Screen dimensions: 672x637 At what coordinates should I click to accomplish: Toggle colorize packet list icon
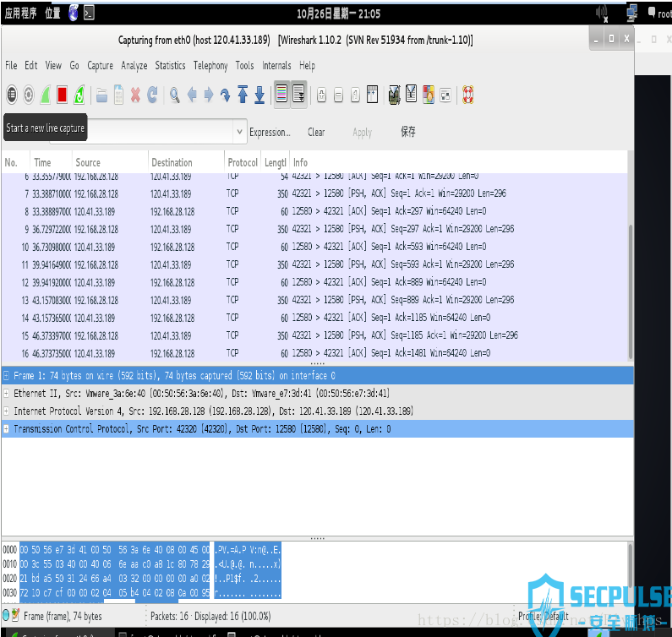pyautogui.click(x=281, y=94)
